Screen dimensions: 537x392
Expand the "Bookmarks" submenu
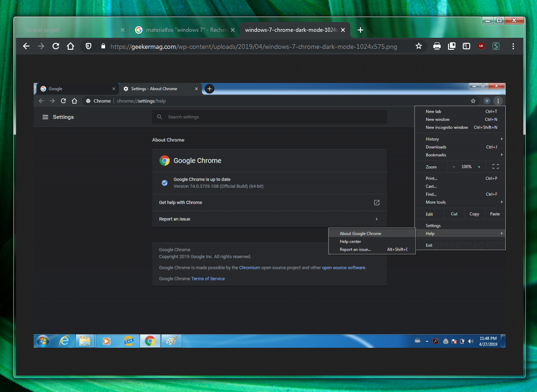click(460, 155)
